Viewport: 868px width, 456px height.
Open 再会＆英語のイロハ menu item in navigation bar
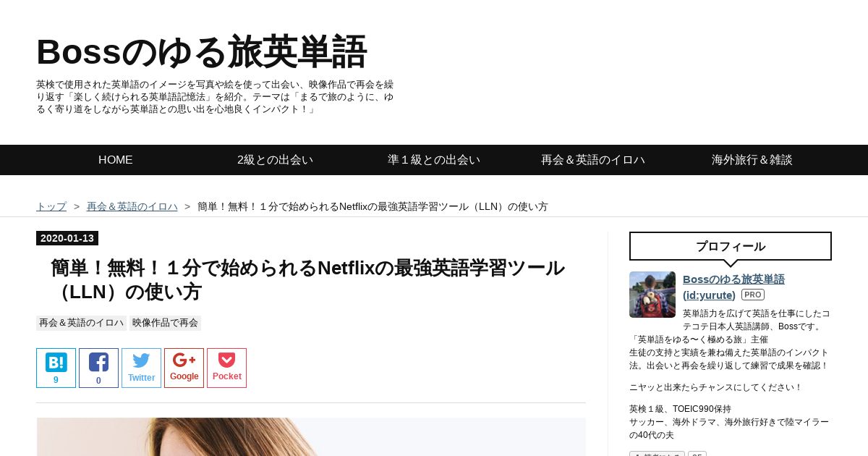coord(593,160)
